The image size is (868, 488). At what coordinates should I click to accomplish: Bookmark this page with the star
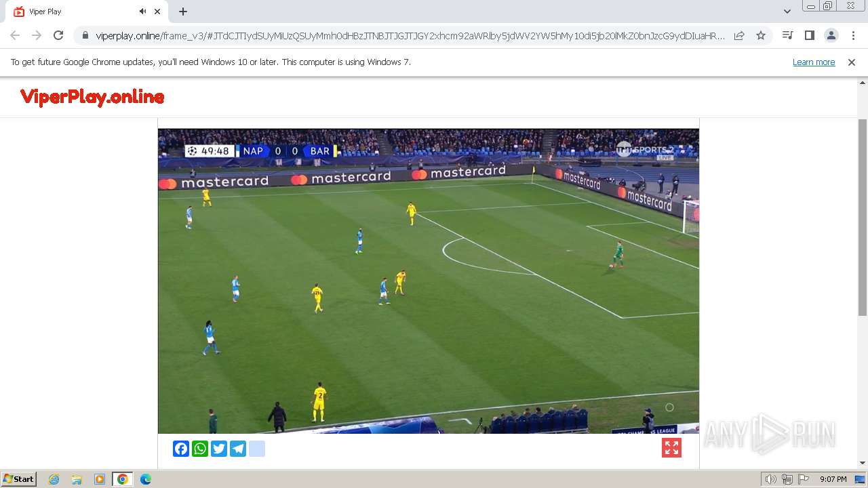coord(761,35)
